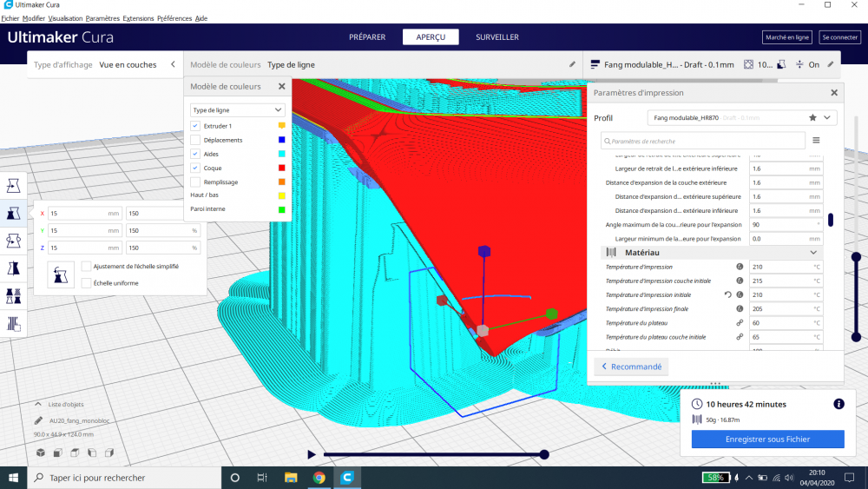Click the pencil icon next to AU20_fang_monobloc
The width and height of the screenshot is (868, 489).
click(38, 420)
